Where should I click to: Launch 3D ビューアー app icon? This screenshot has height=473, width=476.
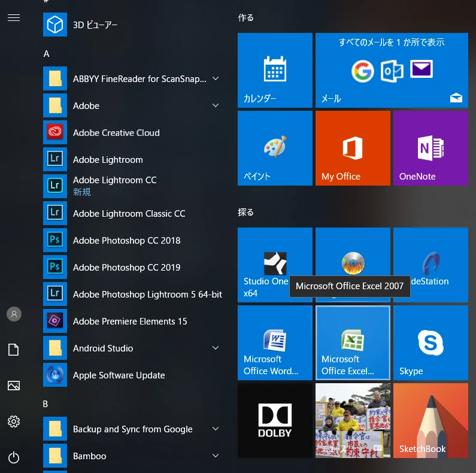(x=55, y=25)
